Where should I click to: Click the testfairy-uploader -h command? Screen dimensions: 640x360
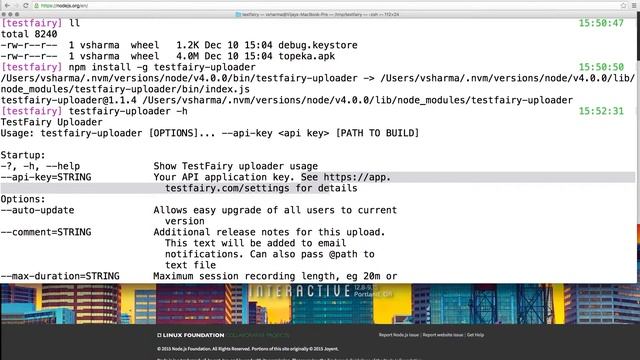coord(128,111)
